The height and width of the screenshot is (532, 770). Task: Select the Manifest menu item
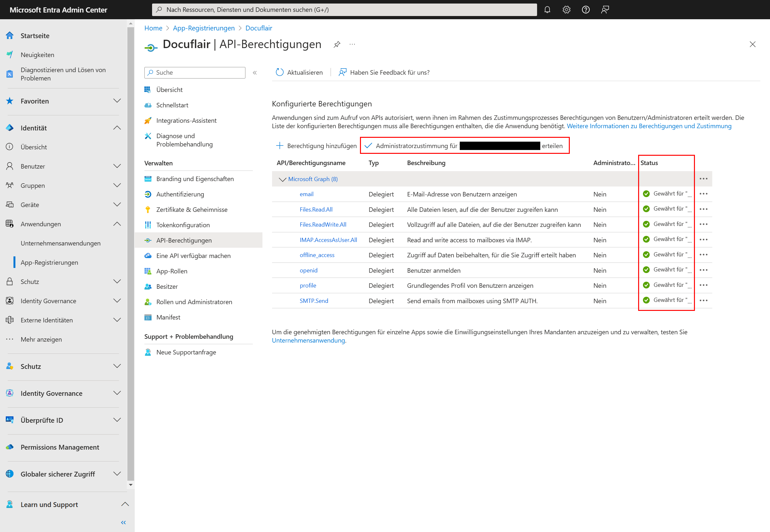(168, 318)
